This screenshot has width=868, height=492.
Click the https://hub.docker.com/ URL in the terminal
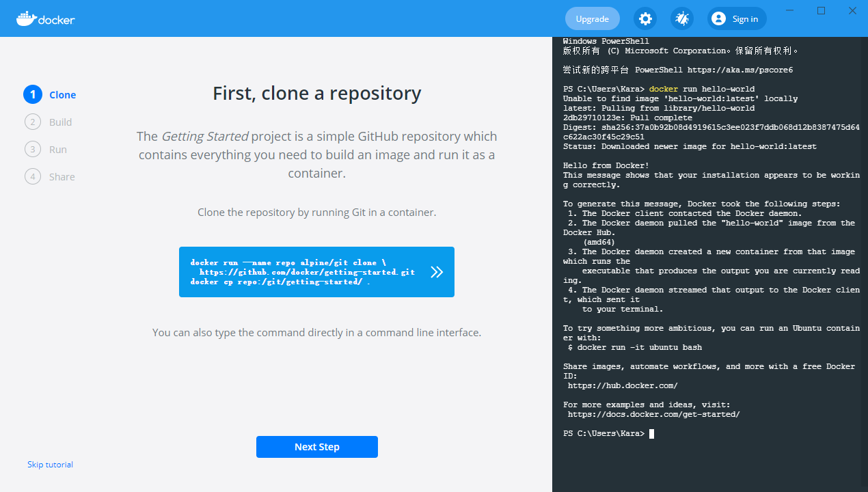click(623, 385)
